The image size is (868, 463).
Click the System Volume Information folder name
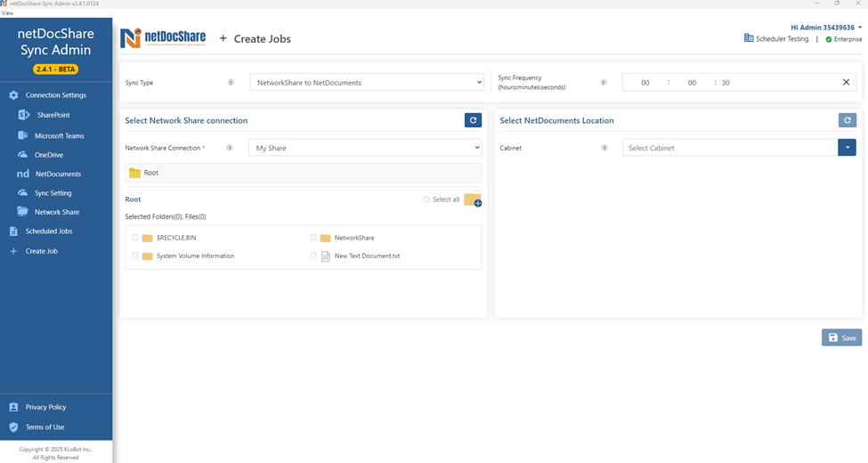[x=195, y=256]
